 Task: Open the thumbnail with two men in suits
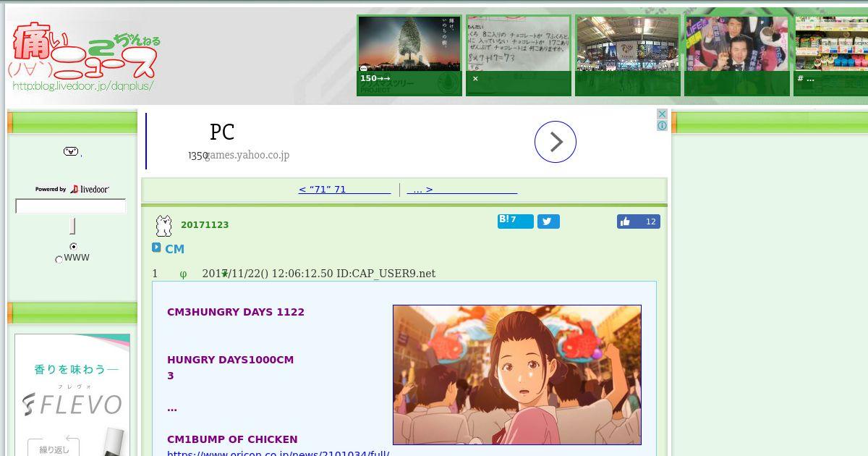737,56
